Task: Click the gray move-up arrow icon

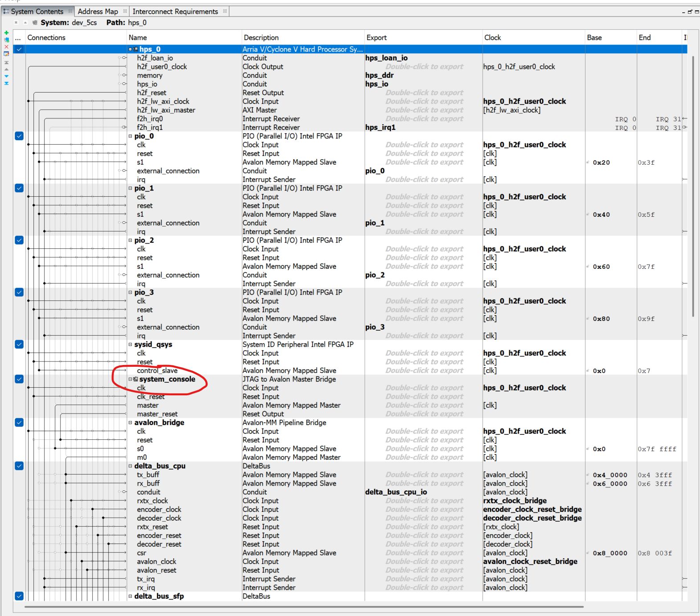Action: coord(6,69)
